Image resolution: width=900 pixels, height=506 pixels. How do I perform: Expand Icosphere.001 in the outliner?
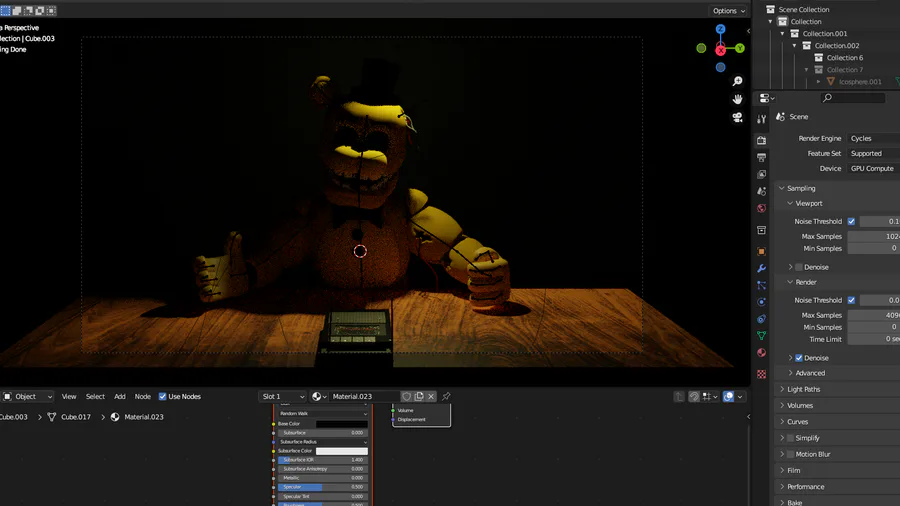coord(818,81)
